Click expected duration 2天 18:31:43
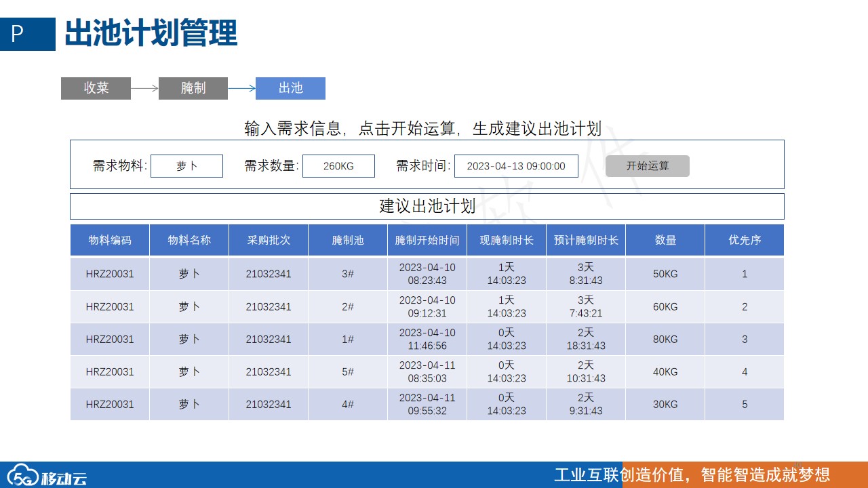Image resolution: width=868 pixels, height=488 pixels. click(586, 339)
